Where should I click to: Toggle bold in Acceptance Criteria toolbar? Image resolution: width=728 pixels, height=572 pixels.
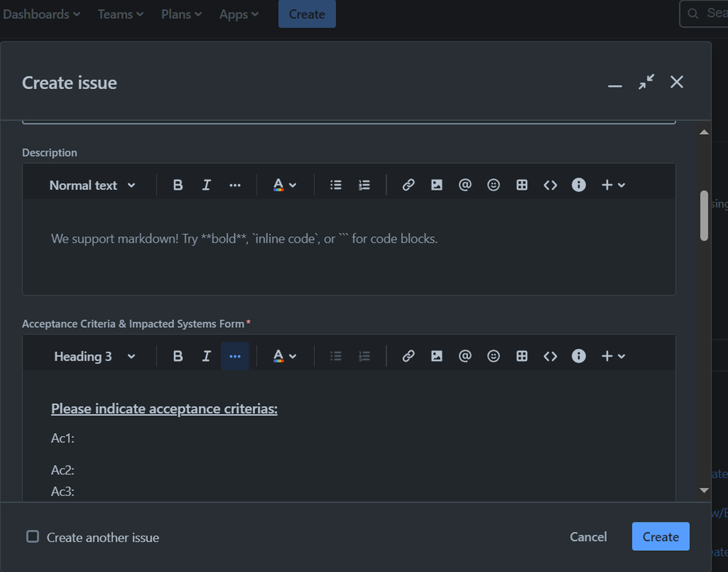click(x=177, y=356)
